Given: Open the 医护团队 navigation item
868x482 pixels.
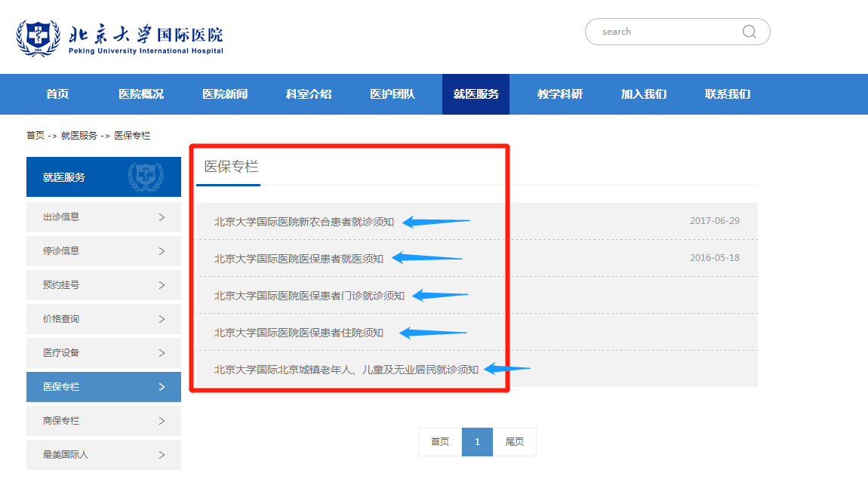Looking at the screenshot, I should coord(392,94).
